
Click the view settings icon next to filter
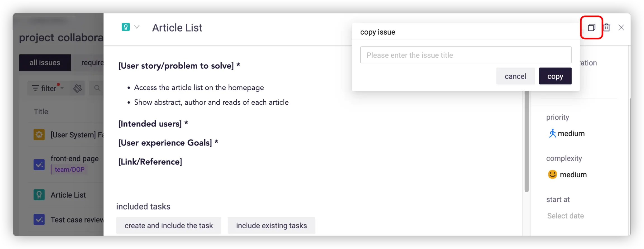tap(77, 88)
